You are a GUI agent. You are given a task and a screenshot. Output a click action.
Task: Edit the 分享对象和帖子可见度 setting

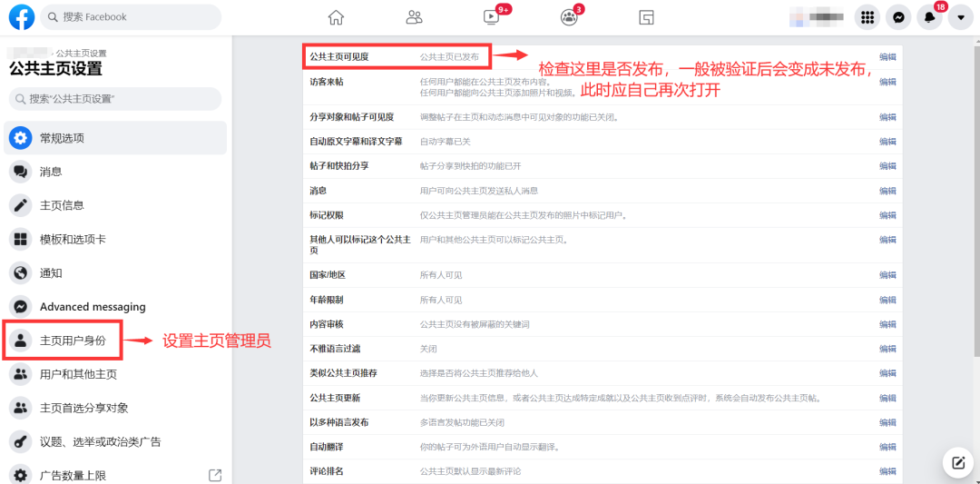[x=887, y=117]
